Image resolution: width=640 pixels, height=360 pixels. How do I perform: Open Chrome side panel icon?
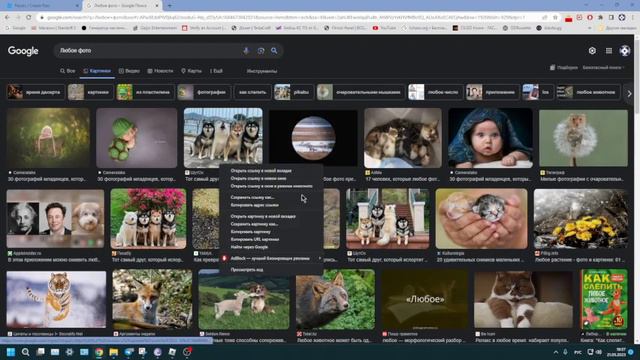(611, 18)
